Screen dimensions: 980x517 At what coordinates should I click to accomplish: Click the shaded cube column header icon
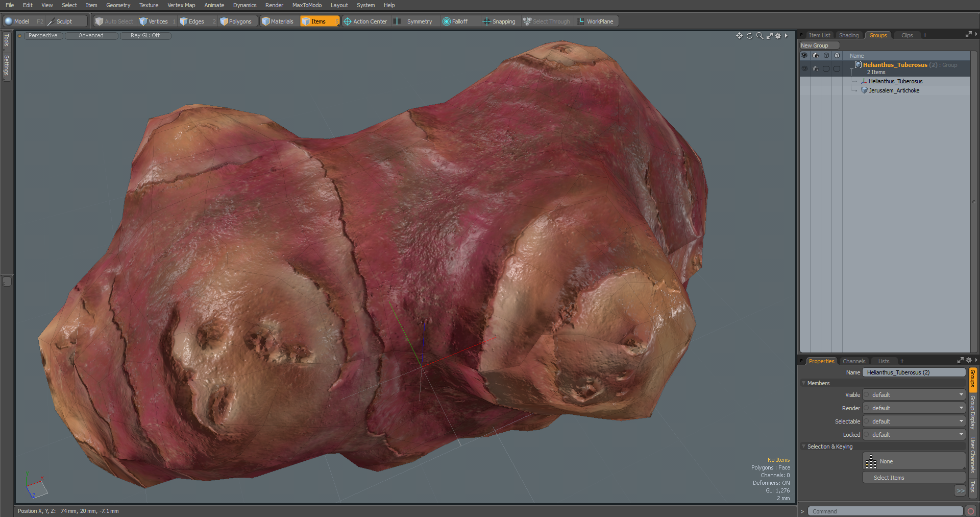837,56
